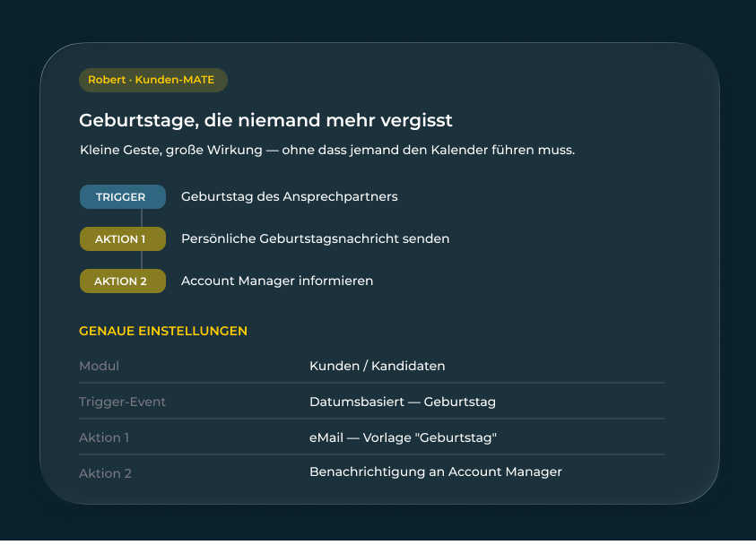Click the Robert · Kunden-MATE badge
Viewport: 756px width, 545px height.
pyautogui.click(x=152, y=80)
